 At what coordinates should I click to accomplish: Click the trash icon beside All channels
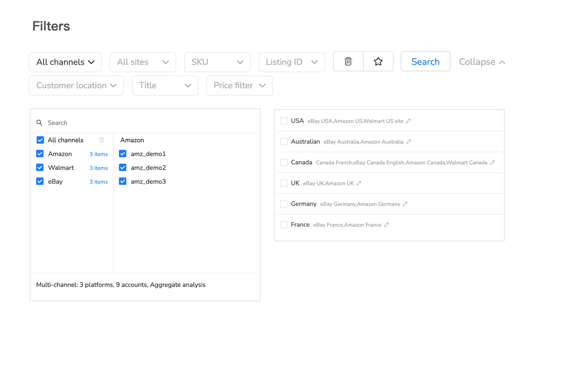pos(102,140)
